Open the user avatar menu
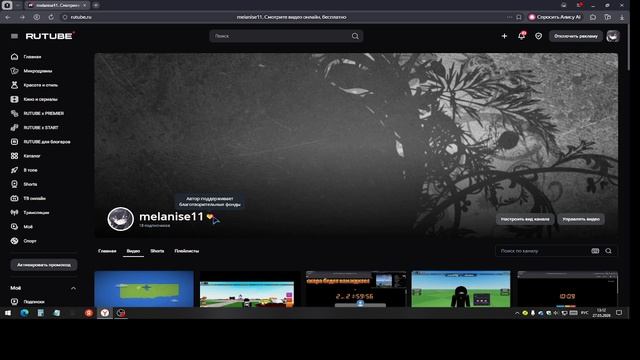The width and height of the screenshot is (640, 360). (612, 36)
